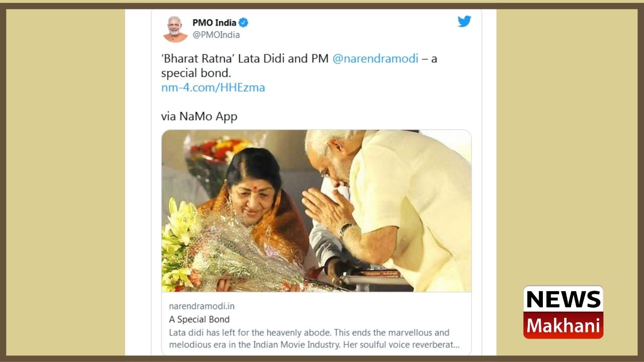Click the black NEWS word in logo
Screen dimensions: 644x362
point(563,300)
